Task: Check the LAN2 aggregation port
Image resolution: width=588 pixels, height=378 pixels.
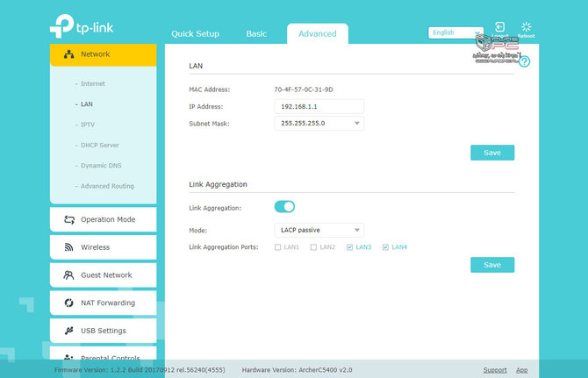Action: pyautogui.click(x=313, y=247)
